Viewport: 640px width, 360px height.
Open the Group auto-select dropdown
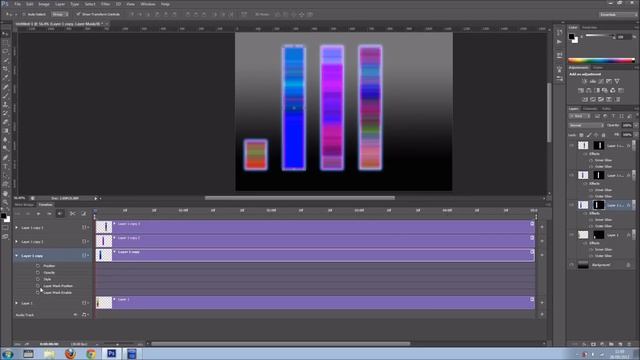[x=60, y=14]
